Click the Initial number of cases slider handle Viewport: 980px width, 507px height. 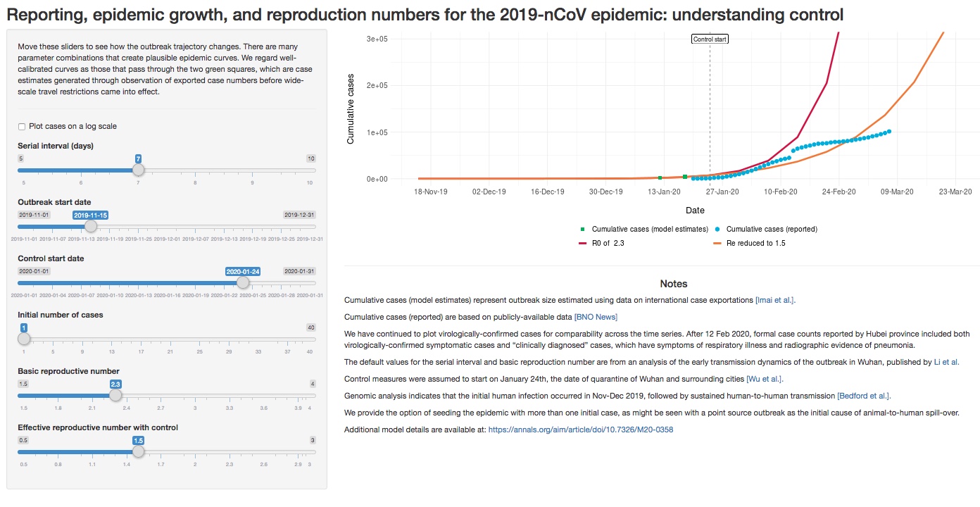click(x=23, y=339)
